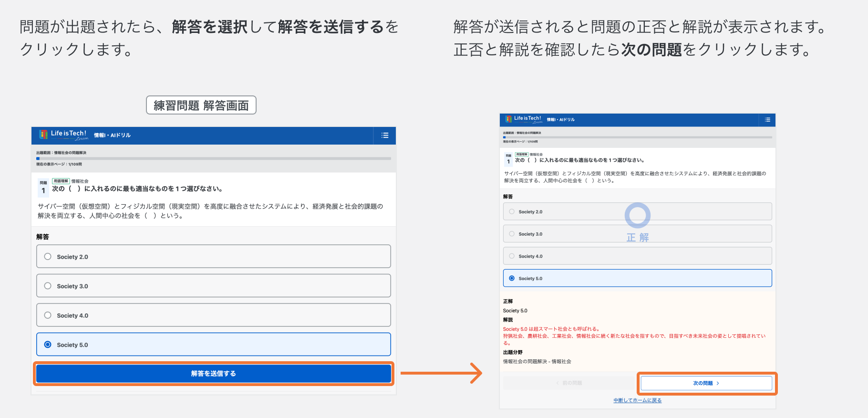Screen dimensions: 868x418
Task: Click the progress bar in left screenshot
Action: pyautogui.click(x=214, y=158)
